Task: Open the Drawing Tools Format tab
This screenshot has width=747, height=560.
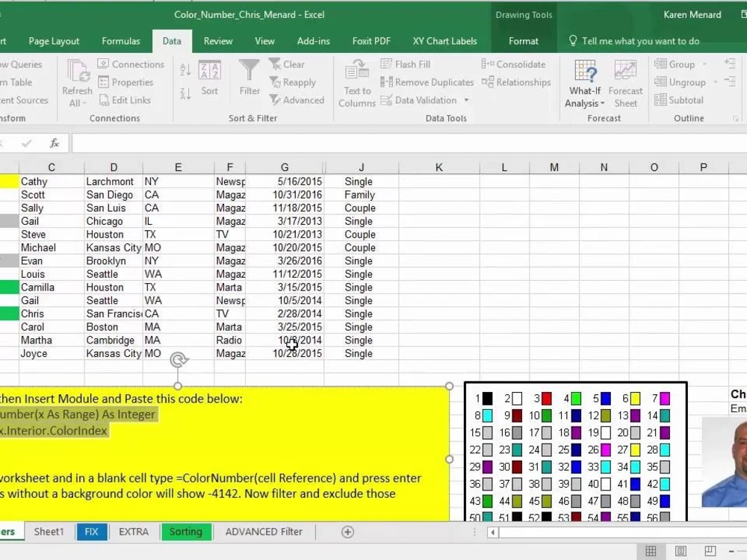Action: click(524, 41)
